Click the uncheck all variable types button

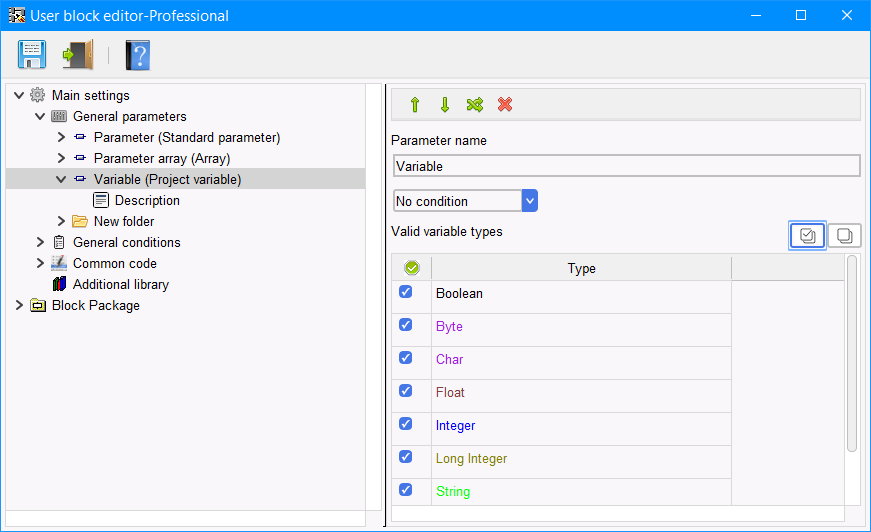point(844,236)
